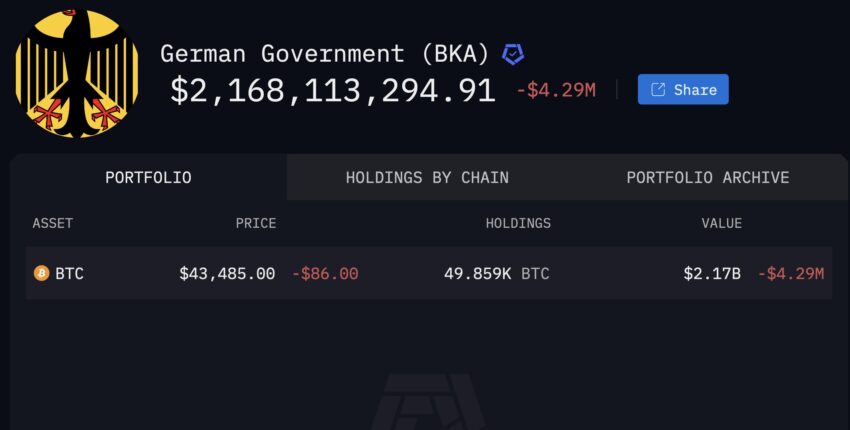Click the BTC price $43,485.00
The image size is (850, 430).
[227, 273]
